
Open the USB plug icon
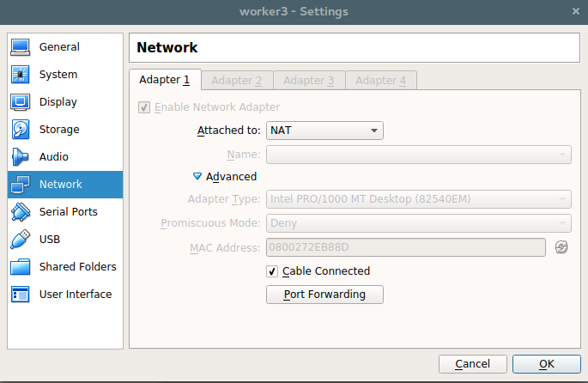click(21, 240)
